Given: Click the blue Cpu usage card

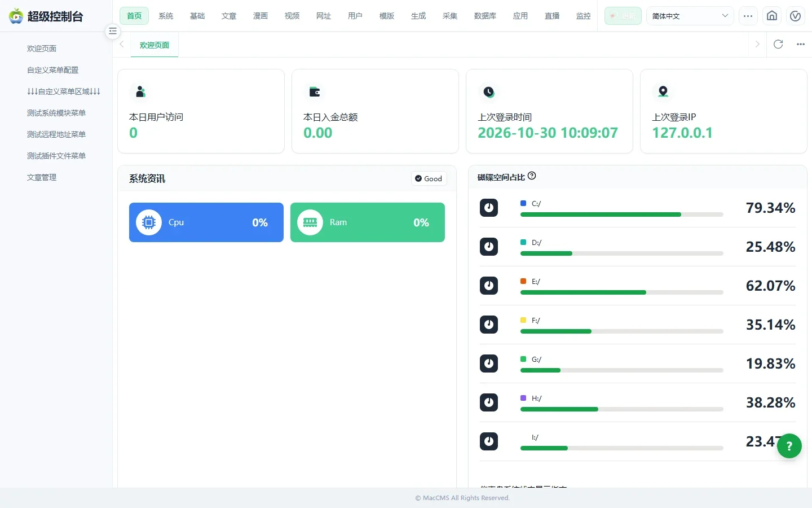Looking at the screenshot, I should [x=206, y=222].
